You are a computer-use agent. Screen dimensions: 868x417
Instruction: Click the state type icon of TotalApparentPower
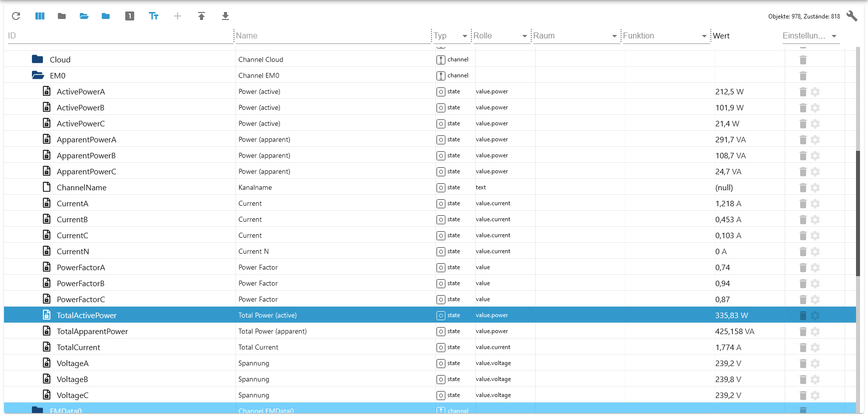click(441, 332)
